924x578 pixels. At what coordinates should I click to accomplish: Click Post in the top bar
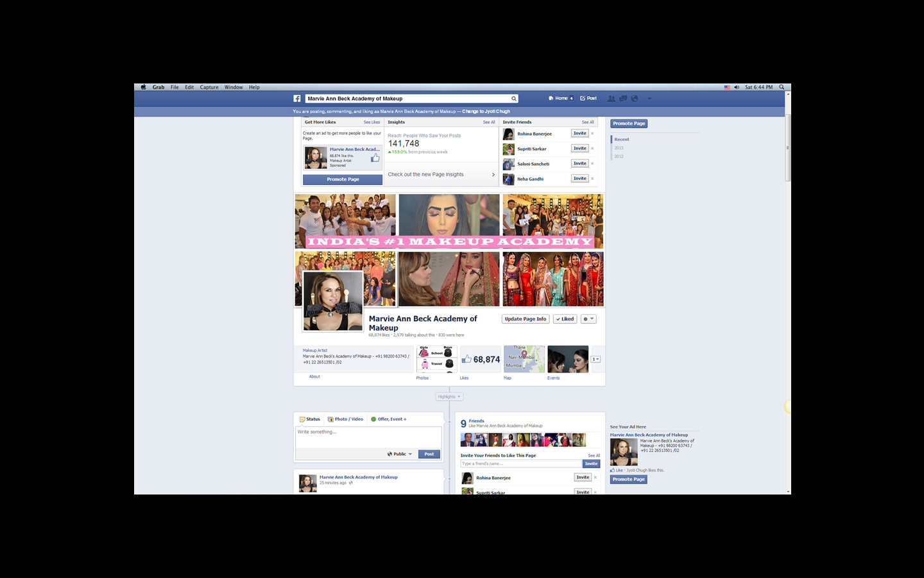(588, 98)
